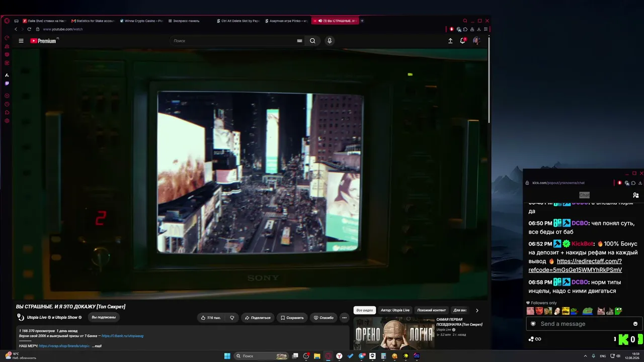Viewport: 644px width, 362px height.
Task: Switch input language from ENG
Action: [x=603, y=356]
